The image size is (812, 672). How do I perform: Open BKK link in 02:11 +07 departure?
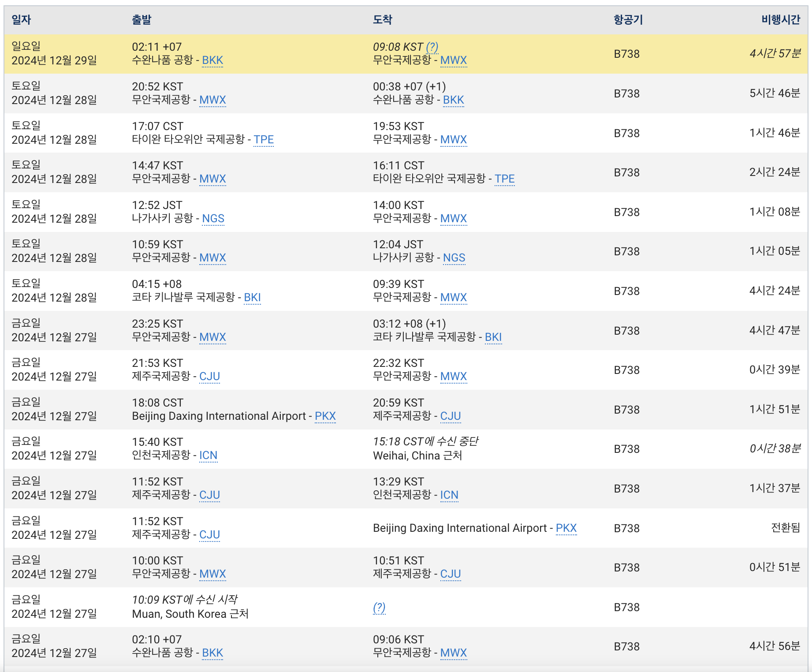(x=212, y=60)
